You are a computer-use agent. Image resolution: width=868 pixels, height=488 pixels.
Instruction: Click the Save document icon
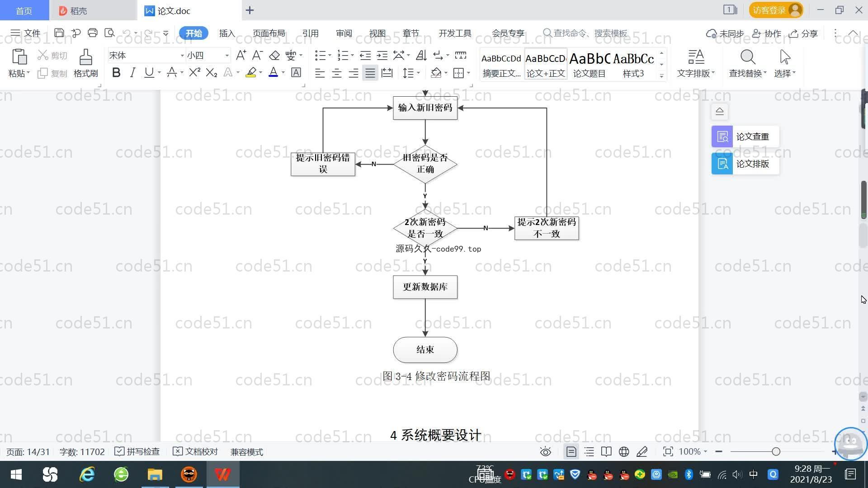[x=59, y=33]
